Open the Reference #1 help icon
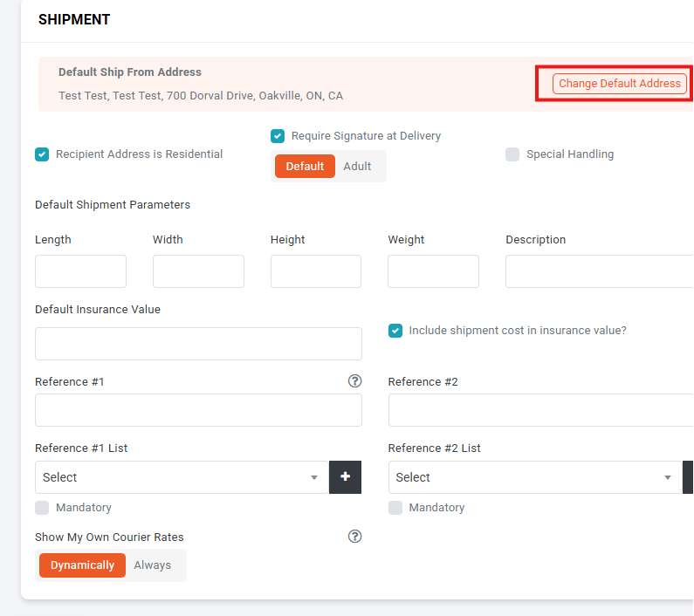 pyautogui.click(x=354, y=381)
